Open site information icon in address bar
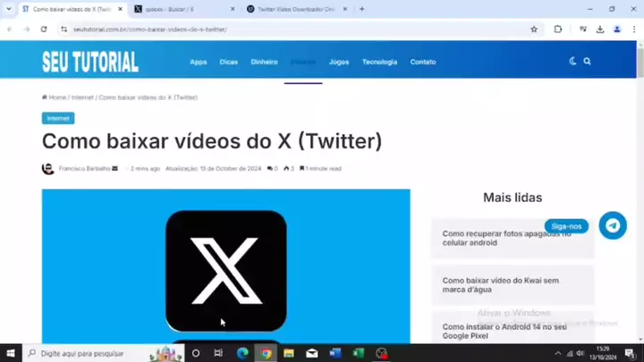644x362 pixels. click(64, 29)
